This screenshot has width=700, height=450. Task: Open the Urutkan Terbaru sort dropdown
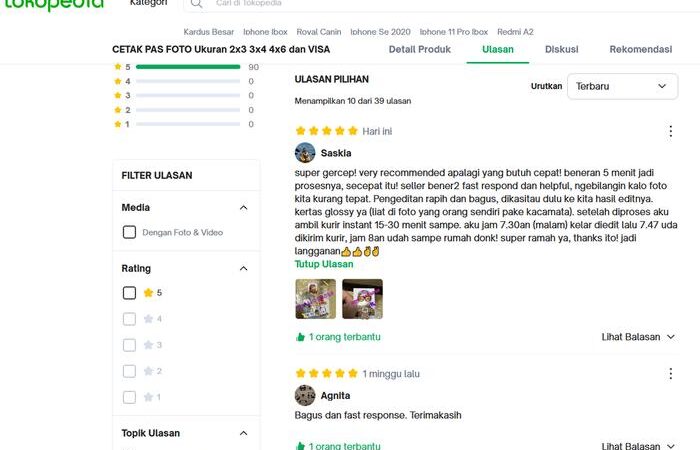pyautogui.click(x=622, y=86)
